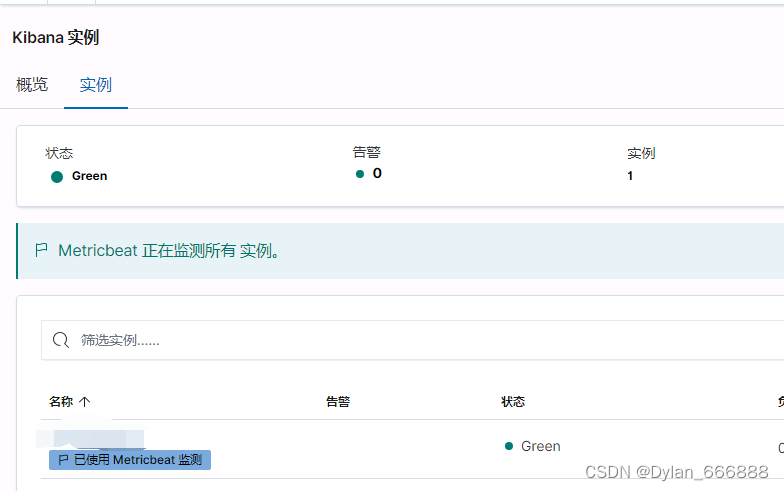
Task: Select the Green status text in row
Action: point(540,446)
